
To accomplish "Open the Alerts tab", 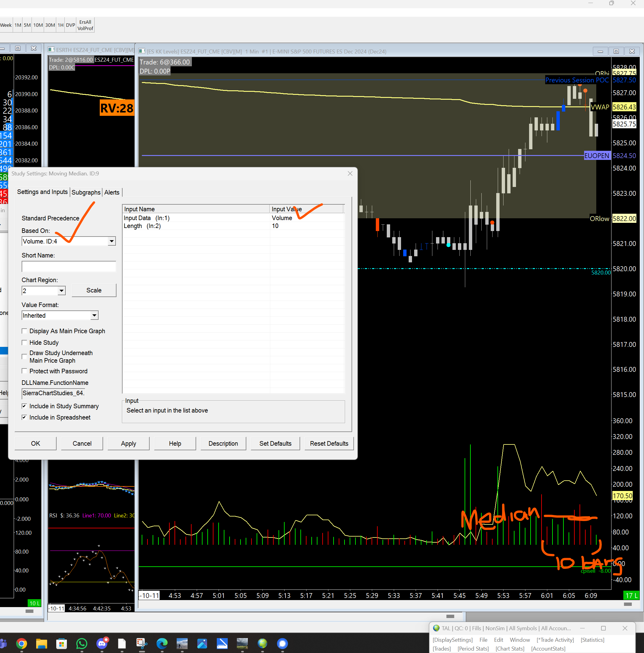I will click(112, 192).
